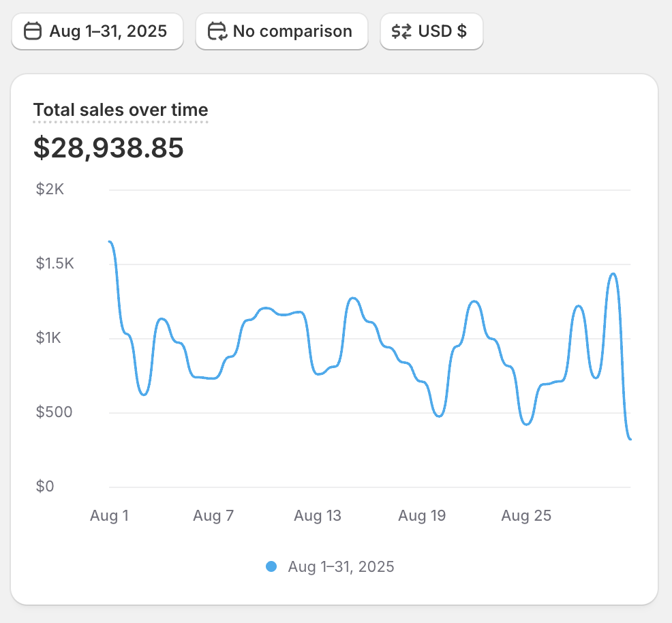The height and width of the screenshot is (623, 672).
Task: Click the $2K y-axis label
Action: click(x=50, y=189)
